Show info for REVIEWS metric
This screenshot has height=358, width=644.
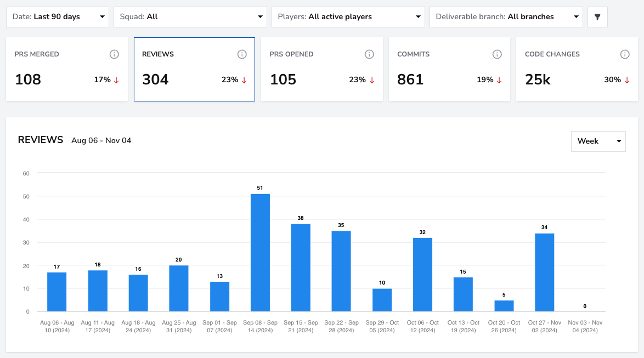[x=242, y=54]
